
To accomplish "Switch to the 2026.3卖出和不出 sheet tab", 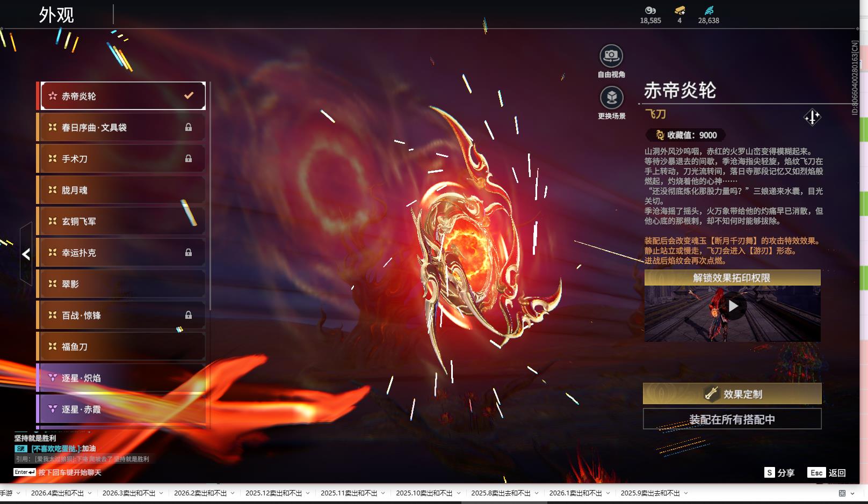I will tap(128, 493).
